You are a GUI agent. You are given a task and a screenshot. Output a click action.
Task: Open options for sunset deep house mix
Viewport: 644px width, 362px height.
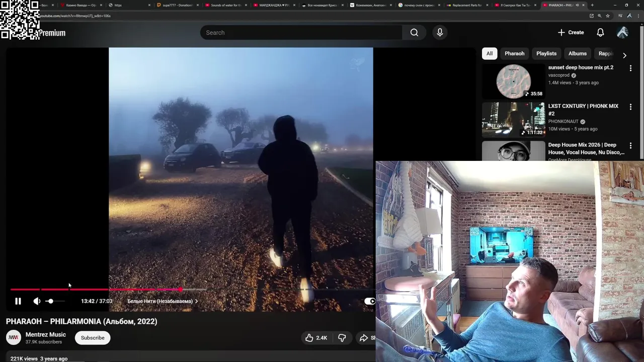coord(630,68)
